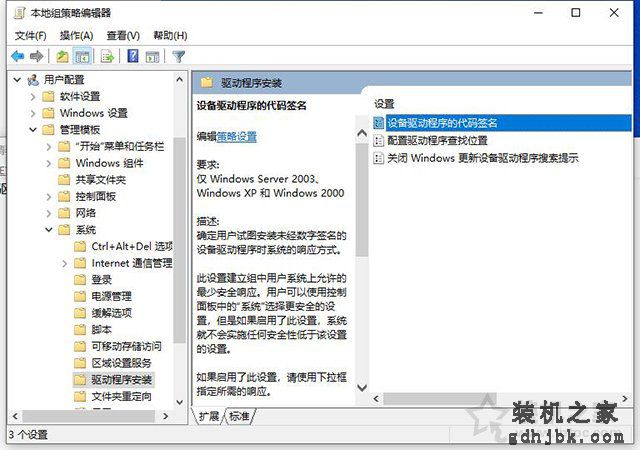Click the 脚本 folder icon
640x450 pixels.
80,330
